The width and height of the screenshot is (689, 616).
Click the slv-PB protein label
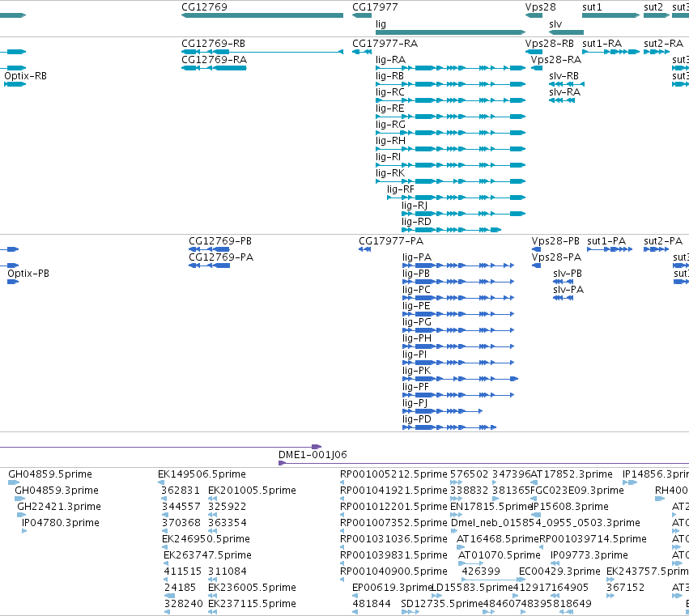(568, 274)
